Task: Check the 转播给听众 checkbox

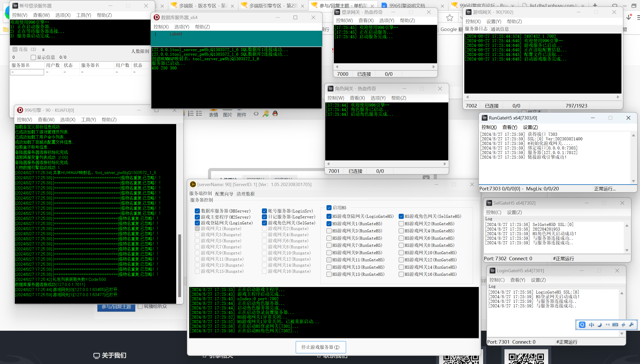Action: (x=140, y=307)
